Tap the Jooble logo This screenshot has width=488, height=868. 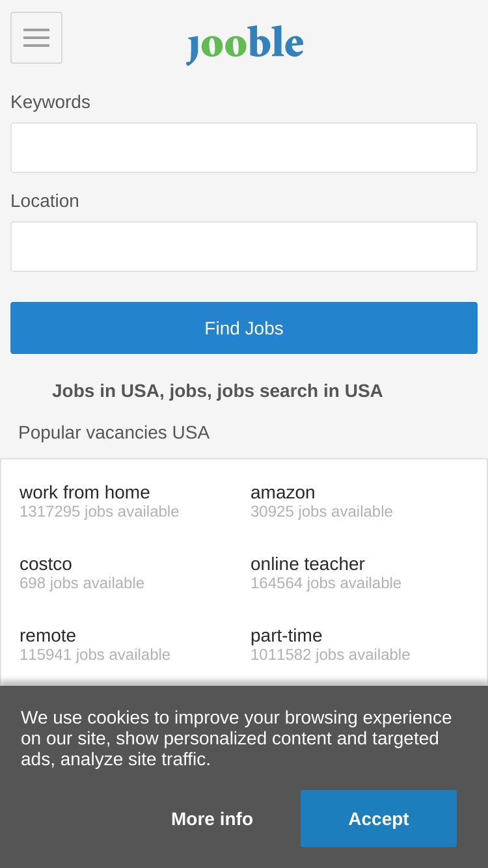pos(245,44)
